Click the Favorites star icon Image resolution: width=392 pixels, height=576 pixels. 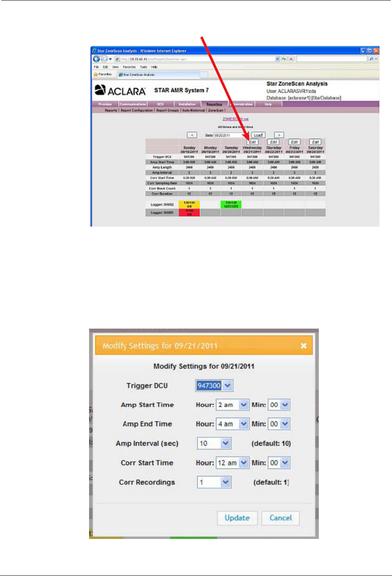[96, 75]
